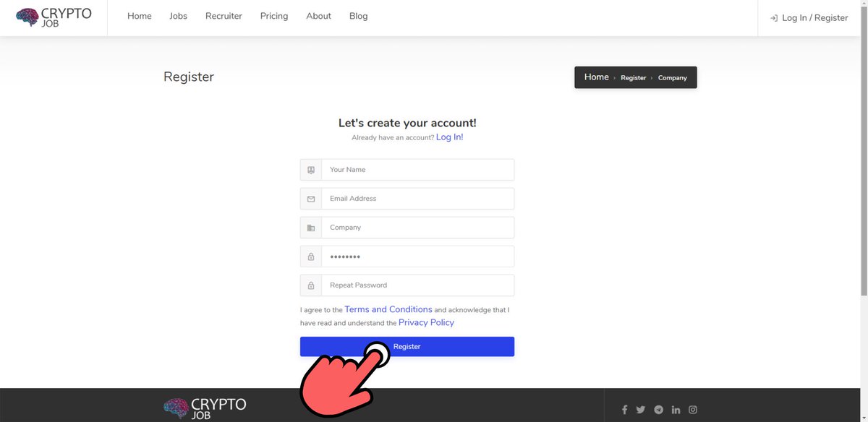This screenshot has height=422, width=868.
Task: Open the Privacy Policy link
Action: click(426, 322)
